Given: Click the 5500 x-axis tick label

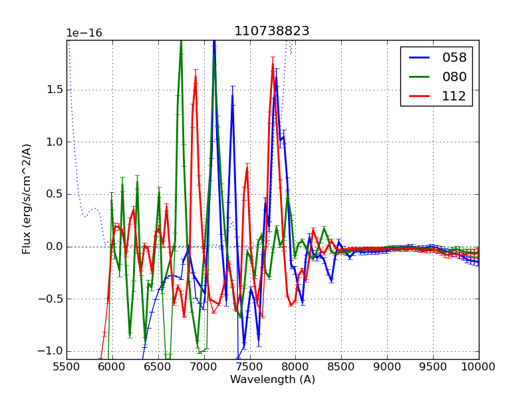Looking at the screenshot, I should tap(66, 366).
